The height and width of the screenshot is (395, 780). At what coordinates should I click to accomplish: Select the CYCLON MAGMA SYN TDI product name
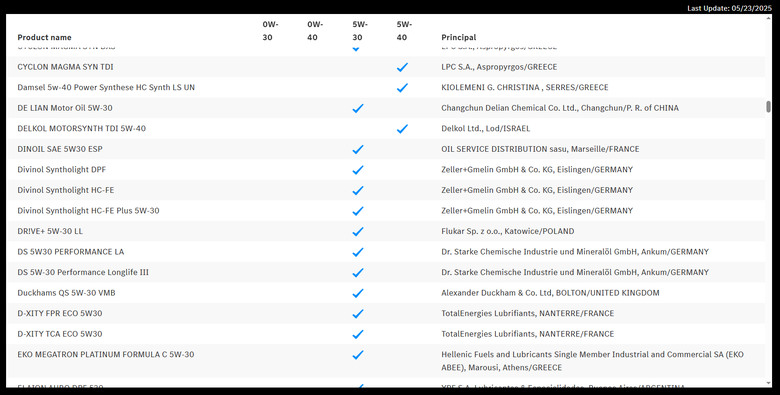pos(65,67)
